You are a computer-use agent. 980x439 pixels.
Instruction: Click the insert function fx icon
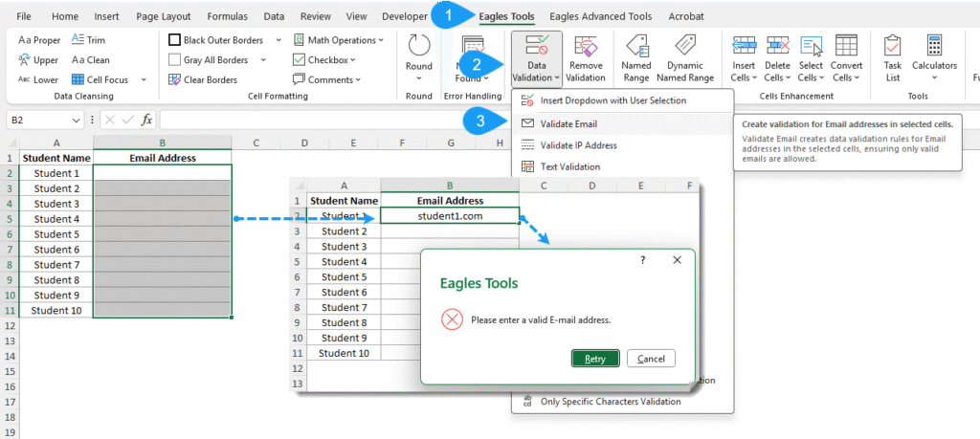[146, 120]
